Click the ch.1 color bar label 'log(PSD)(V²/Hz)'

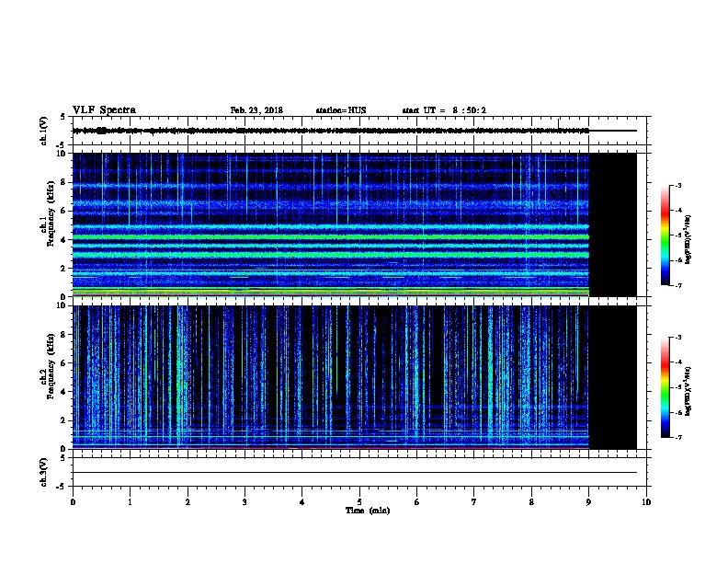pos(688,240)
